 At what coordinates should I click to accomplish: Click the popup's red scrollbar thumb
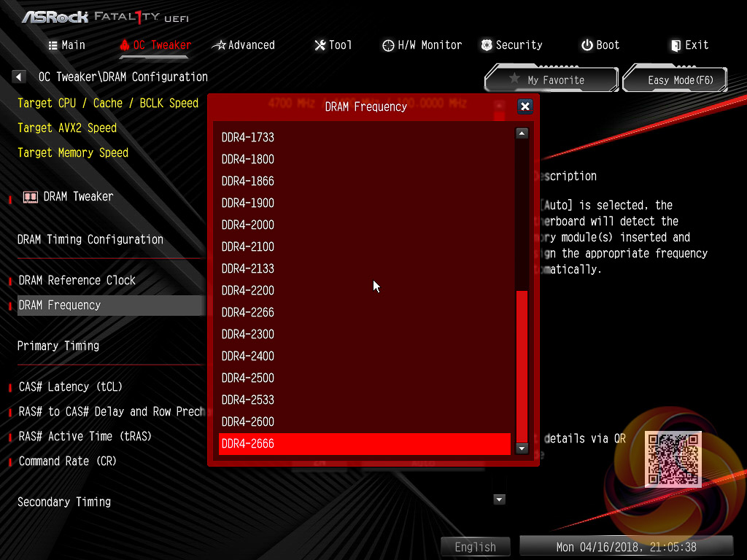point(522,366)
